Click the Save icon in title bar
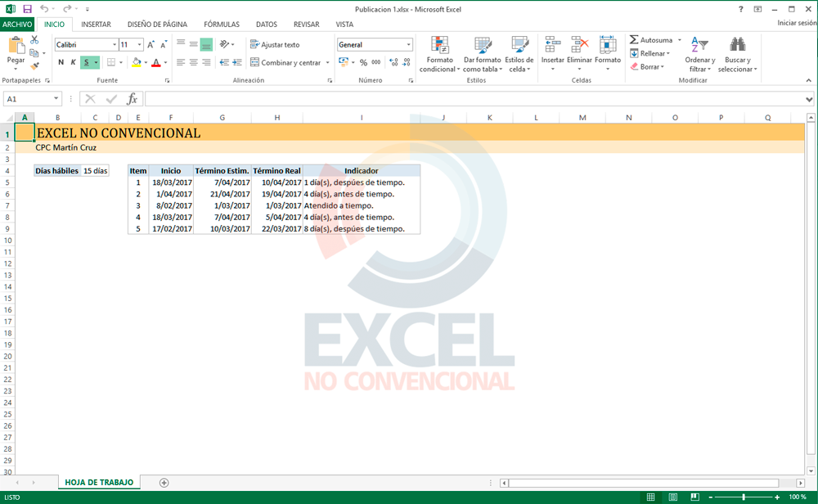818x504 pixels. click(x=27, y=9)
